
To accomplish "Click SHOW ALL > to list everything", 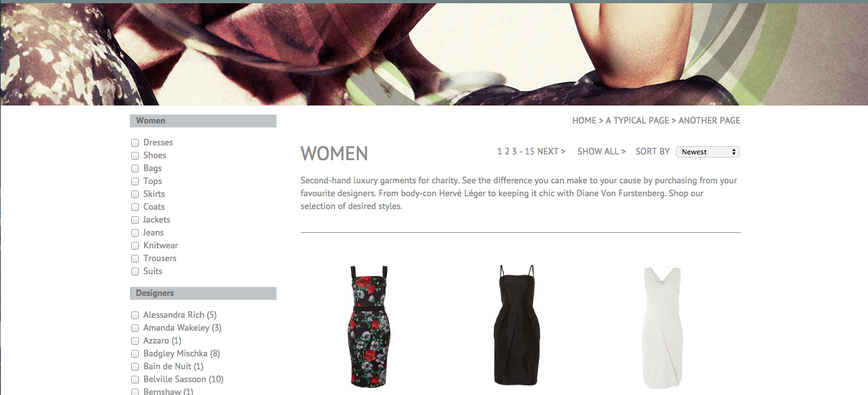I will click(601, 151).
